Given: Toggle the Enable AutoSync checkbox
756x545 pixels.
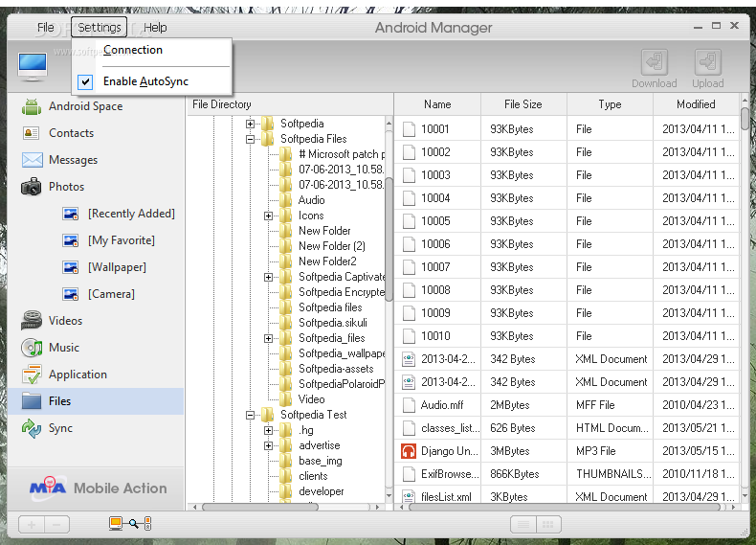Looking at the screenshot, I should (x=85, y=81).
